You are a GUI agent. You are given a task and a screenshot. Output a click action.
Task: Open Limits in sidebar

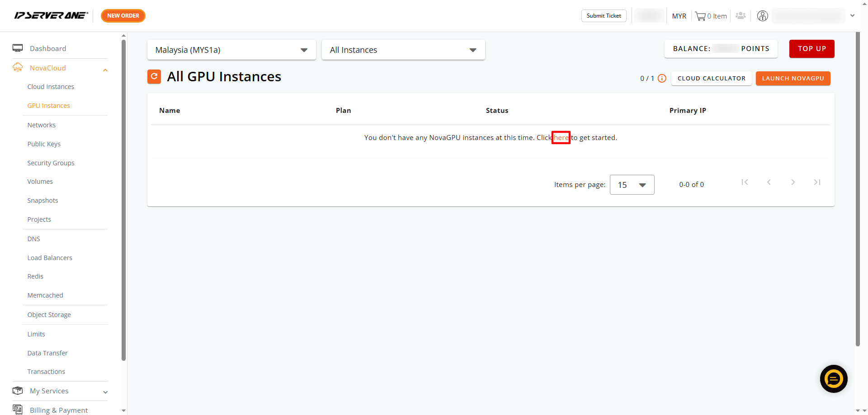(x=36, y=334)
